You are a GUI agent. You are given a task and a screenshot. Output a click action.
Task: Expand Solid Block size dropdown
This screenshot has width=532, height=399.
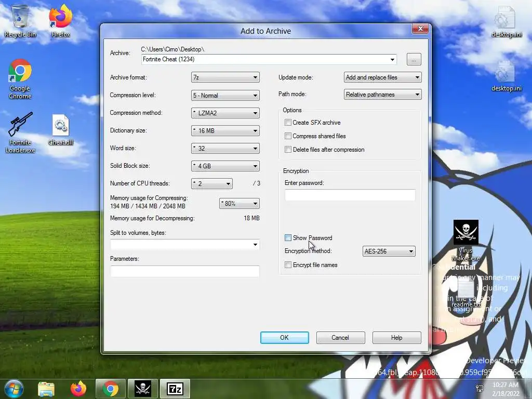tap(225, 166)
